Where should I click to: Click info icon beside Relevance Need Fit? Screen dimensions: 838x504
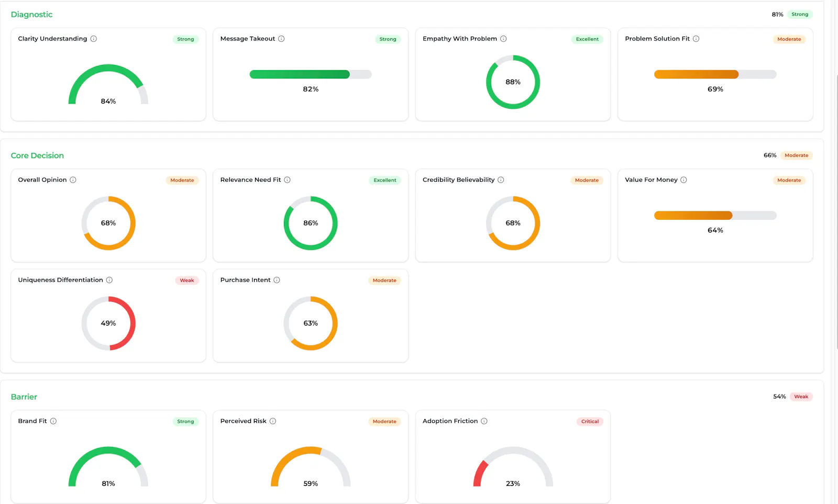288,180
